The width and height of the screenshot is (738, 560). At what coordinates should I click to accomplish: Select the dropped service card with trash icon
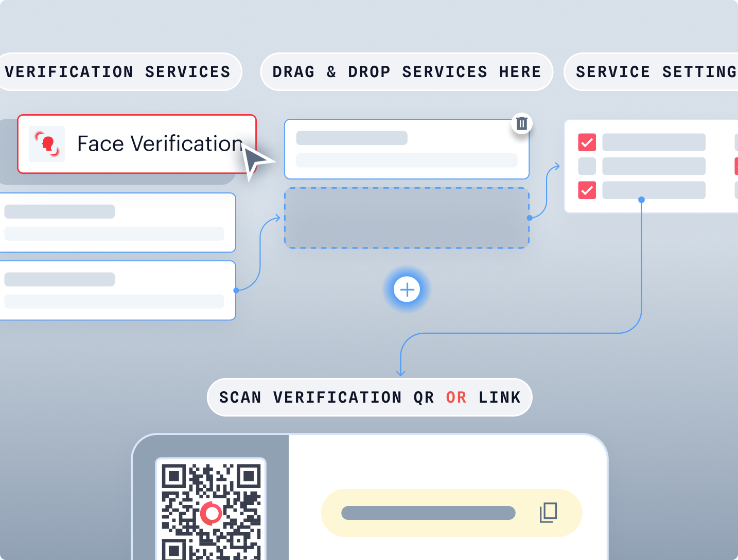click(x=407, y=149)
